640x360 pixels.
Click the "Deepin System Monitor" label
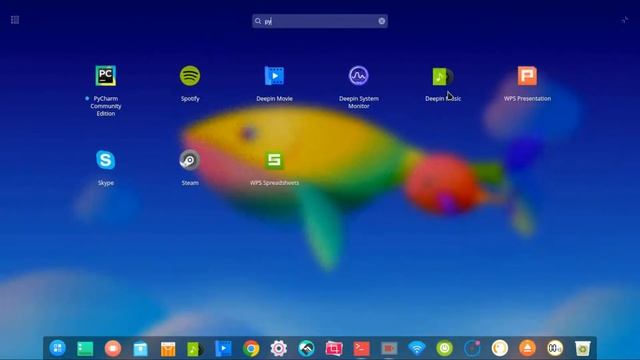358,102
